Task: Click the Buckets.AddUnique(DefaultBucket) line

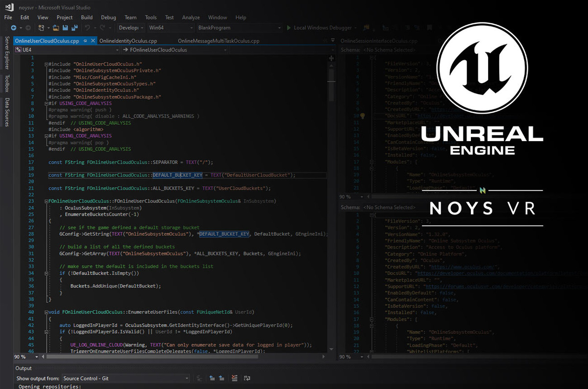Action: 116,286
